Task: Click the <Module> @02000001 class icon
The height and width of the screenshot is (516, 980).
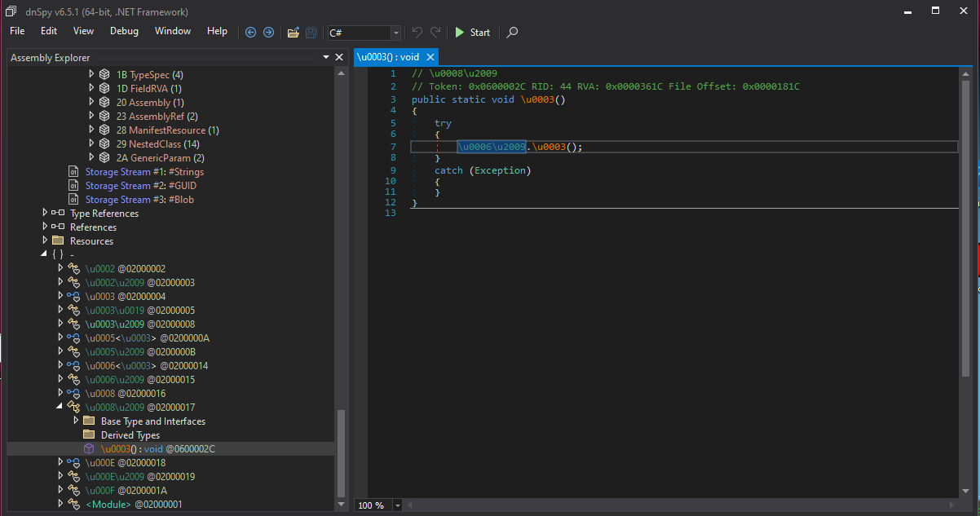Action: pos(73,505)
